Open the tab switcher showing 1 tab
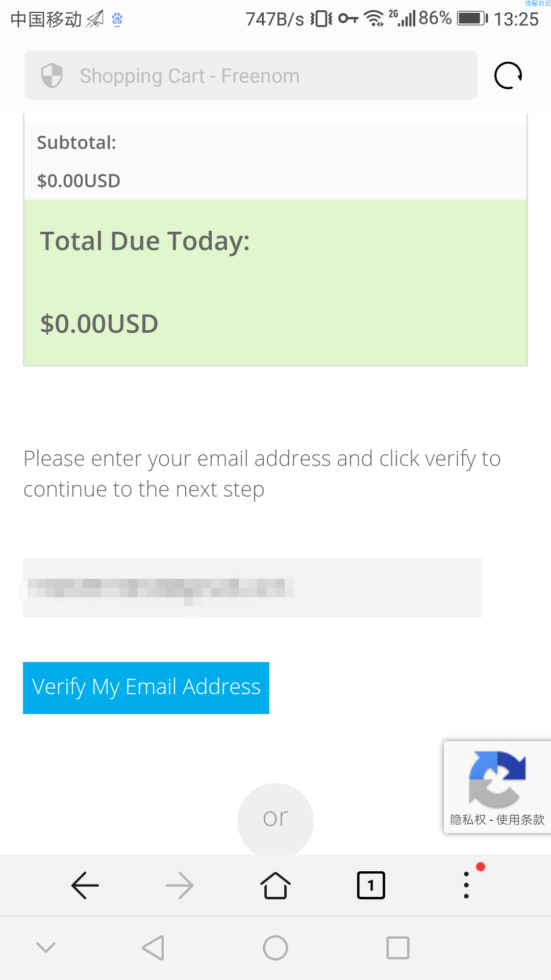Viewport: 551px width, 980px height. pyautogui.click(x=371, y=885)
